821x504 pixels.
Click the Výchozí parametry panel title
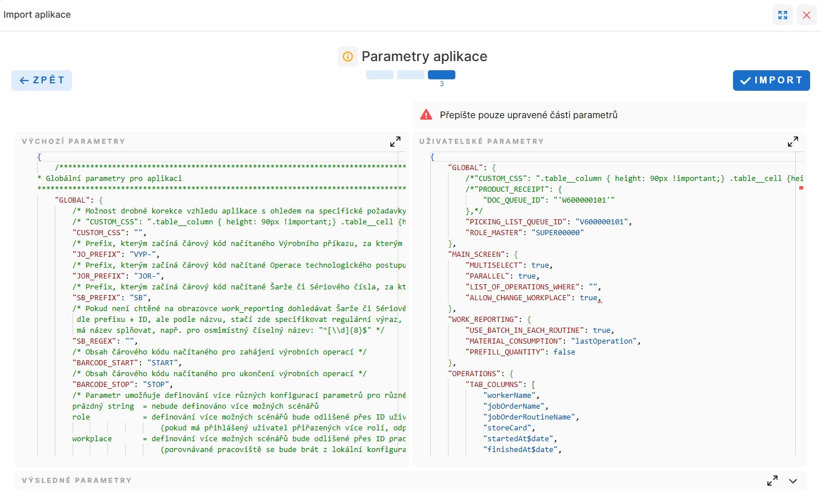coord(73,142)
